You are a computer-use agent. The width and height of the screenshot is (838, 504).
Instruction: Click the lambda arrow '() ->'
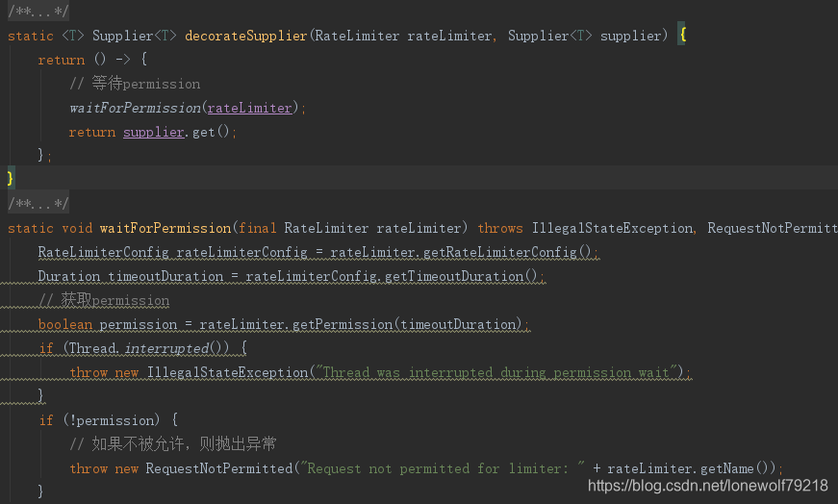(113, 60)
